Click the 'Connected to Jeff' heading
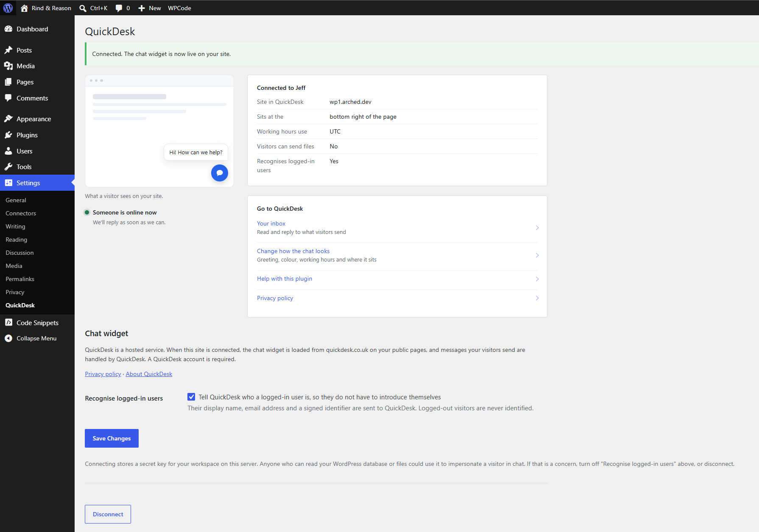 point(281,88)
